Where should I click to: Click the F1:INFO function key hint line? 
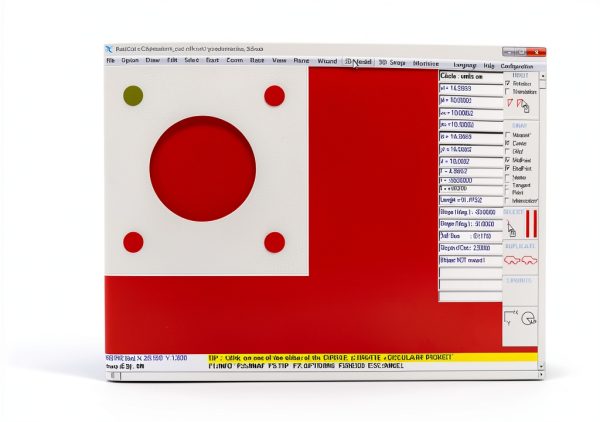point(306,366)
